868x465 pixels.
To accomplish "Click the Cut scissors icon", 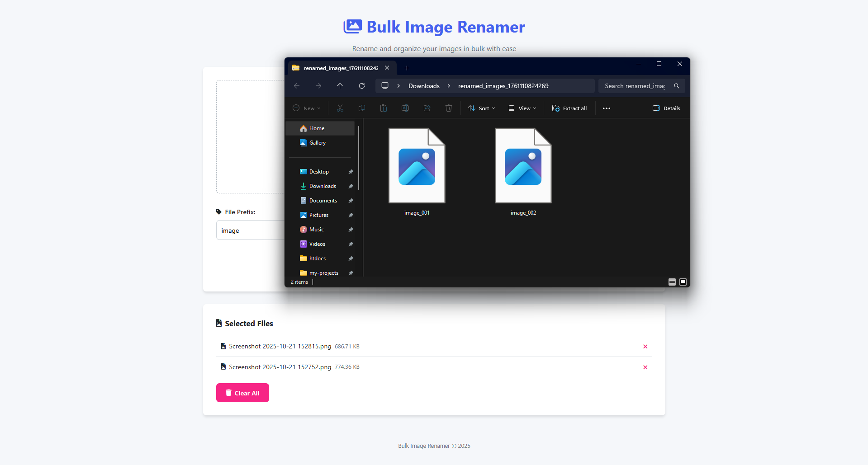I will pos(340,108).
